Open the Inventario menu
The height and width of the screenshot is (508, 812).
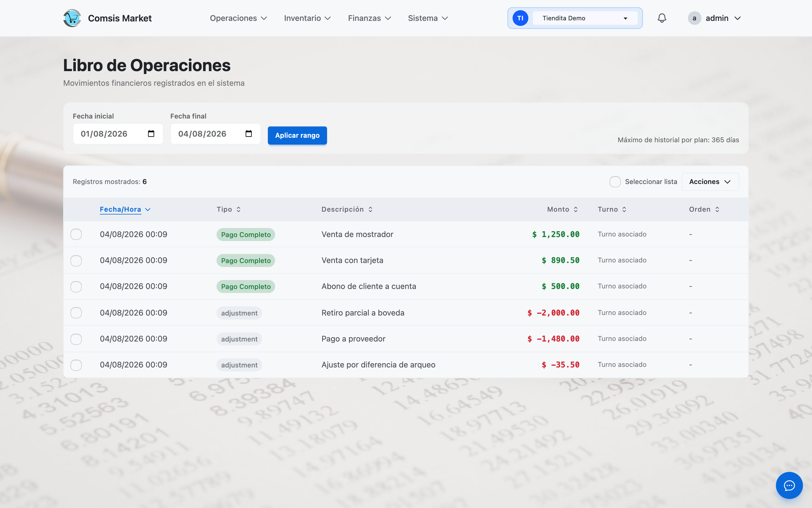pyautogui.click(x=307, y=18)
